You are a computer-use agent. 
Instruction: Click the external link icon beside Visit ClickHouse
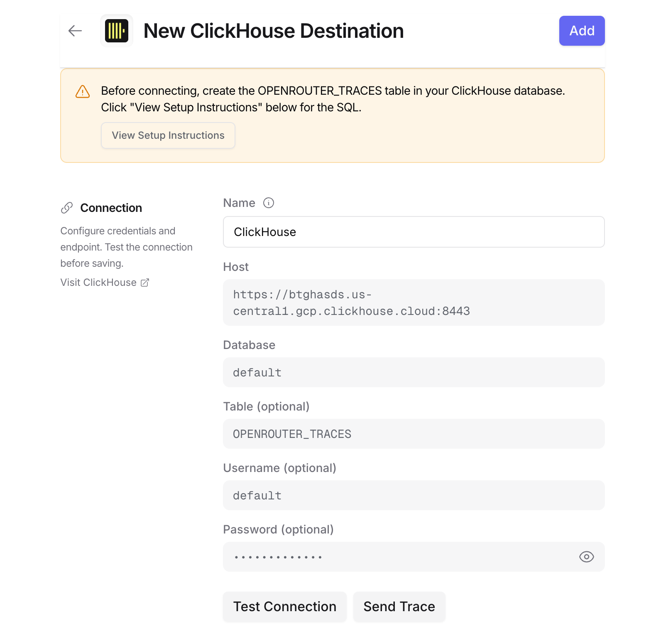[x=145, y=283]
